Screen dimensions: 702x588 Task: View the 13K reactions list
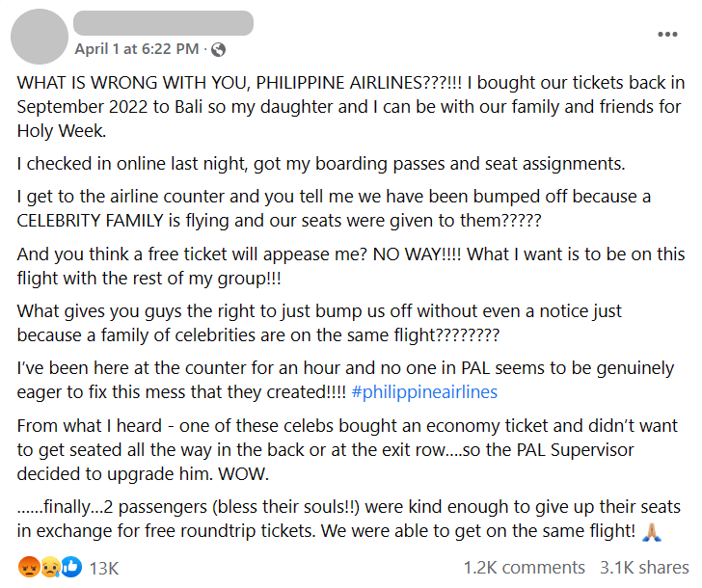(104, 569)
